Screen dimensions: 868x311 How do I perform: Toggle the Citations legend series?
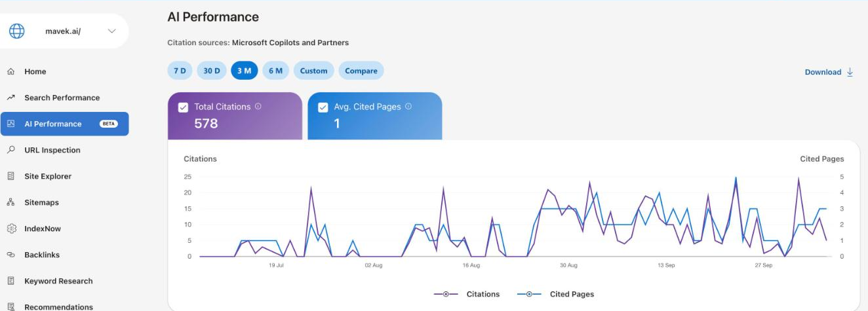pos(467,294)
